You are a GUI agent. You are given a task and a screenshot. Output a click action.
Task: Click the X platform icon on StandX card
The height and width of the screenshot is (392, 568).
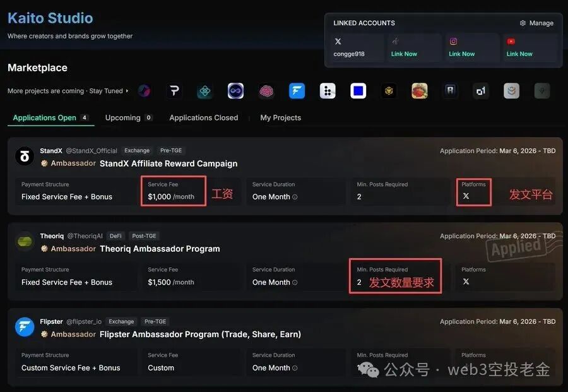click(466, 196)
